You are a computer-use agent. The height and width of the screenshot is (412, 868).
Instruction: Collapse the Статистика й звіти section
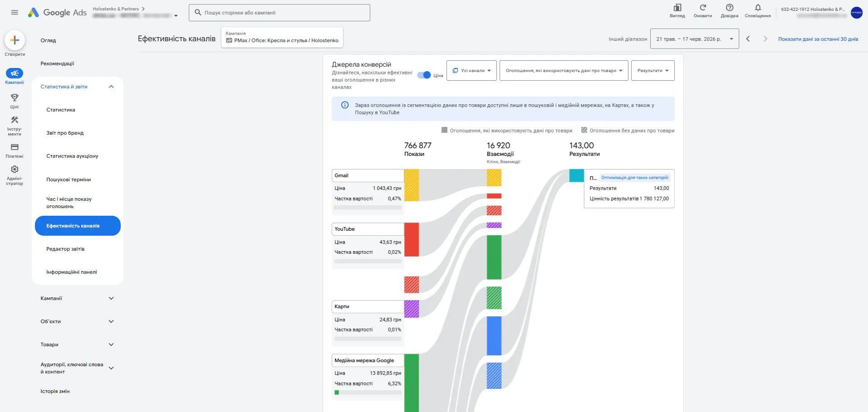[x=111, y=87]
